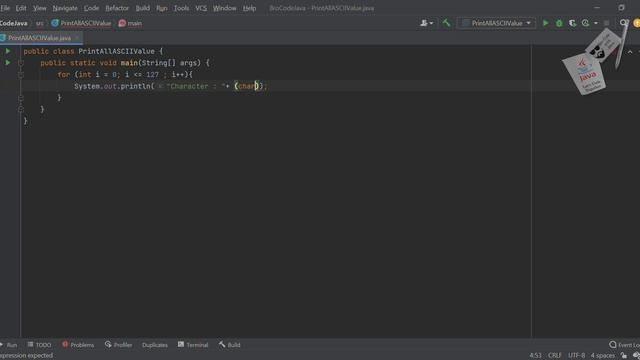Run with Coverage from the toolbar

pos(573,23)
